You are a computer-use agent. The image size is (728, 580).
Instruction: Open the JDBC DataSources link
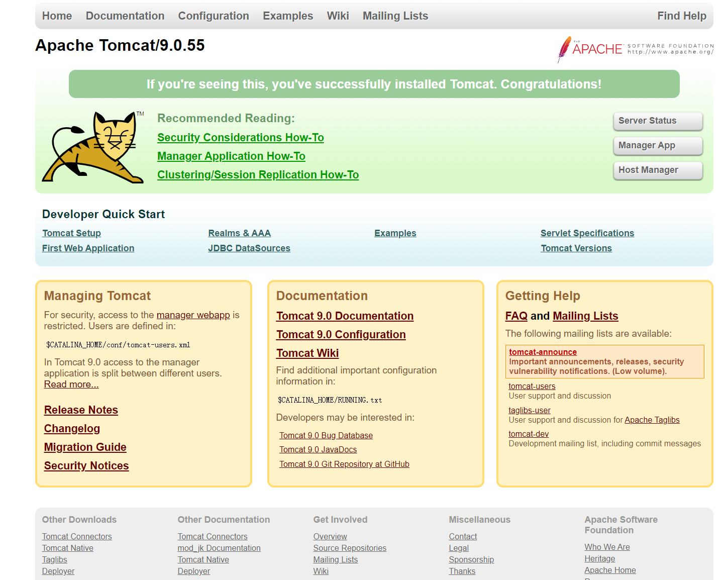pyautogui.click(x=249, y=248)
